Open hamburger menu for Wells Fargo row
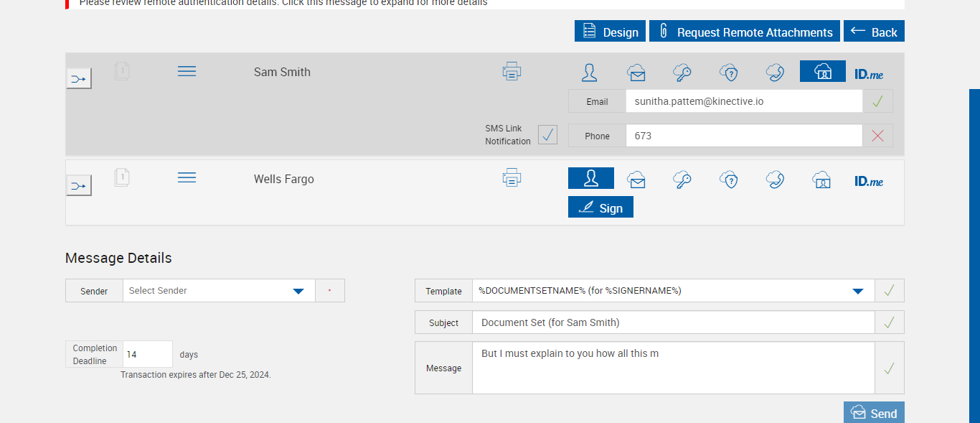 pos(187,177)
